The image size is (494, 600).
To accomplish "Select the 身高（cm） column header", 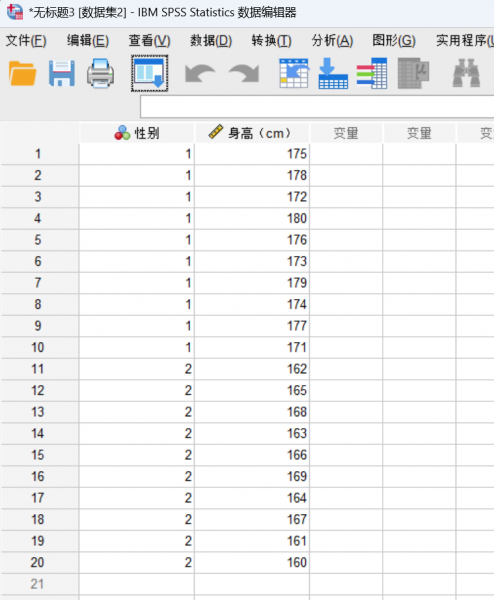I will [x=252, y=133].
